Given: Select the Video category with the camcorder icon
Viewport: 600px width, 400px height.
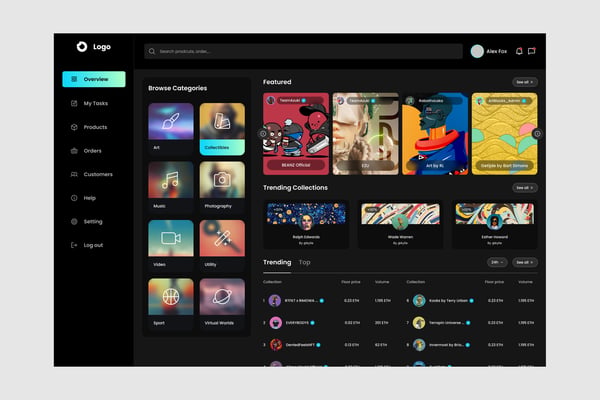Looking at the screenshot, I should pyautogui.click(x=171, y=246).
